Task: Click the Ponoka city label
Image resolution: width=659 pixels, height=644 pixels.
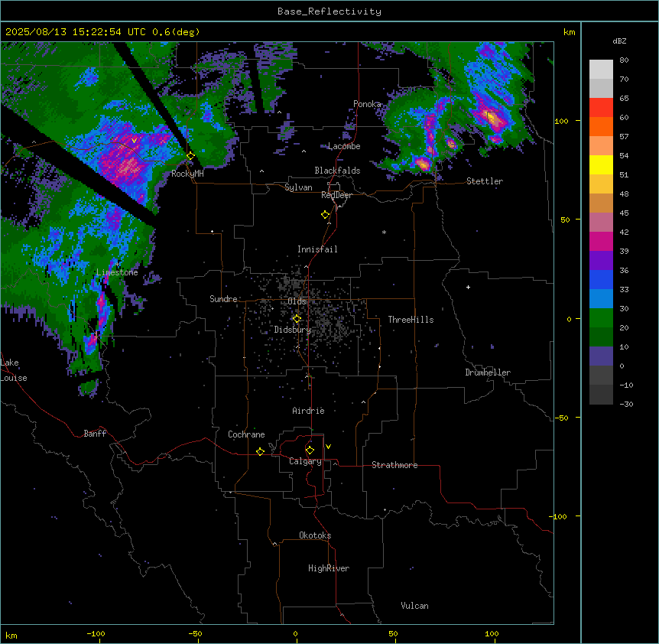Action: 367,104
